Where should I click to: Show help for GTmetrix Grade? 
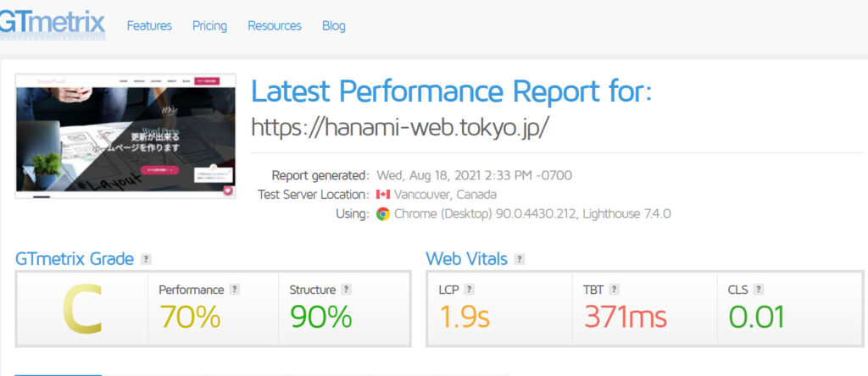point(146,259)
